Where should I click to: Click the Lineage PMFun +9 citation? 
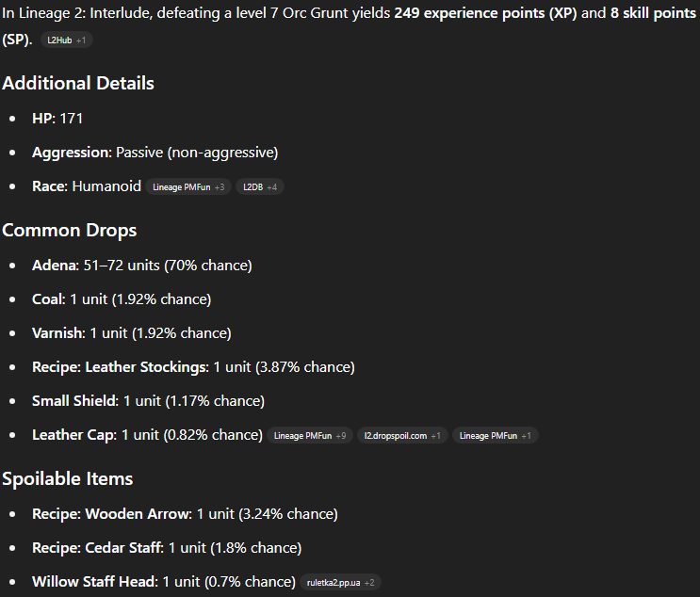[x=310, y=435]
